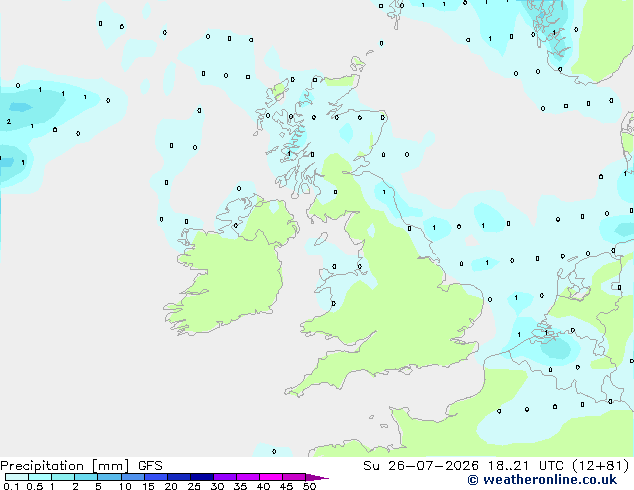The width and height of the screenshot is (634, 490).
Task: Click the "10" legend scale label
Action: [x=125, y=486]
